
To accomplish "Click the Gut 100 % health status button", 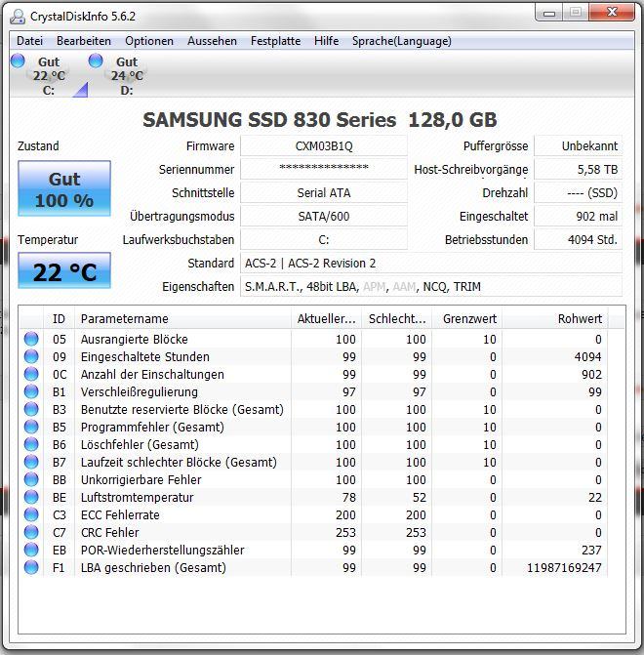I will point(64,188).
